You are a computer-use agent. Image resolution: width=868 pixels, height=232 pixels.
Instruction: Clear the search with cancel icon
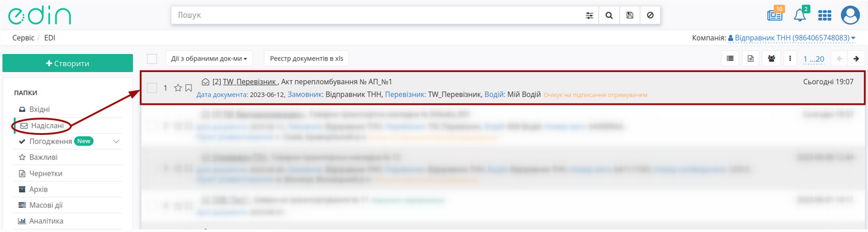point(650,15)
